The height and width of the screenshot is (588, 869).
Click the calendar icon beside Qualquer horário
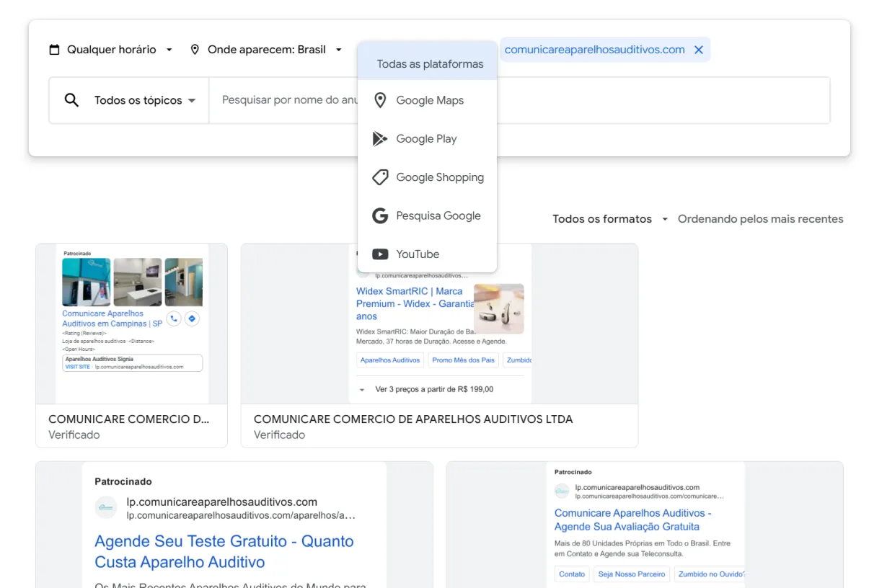(54, 50)
